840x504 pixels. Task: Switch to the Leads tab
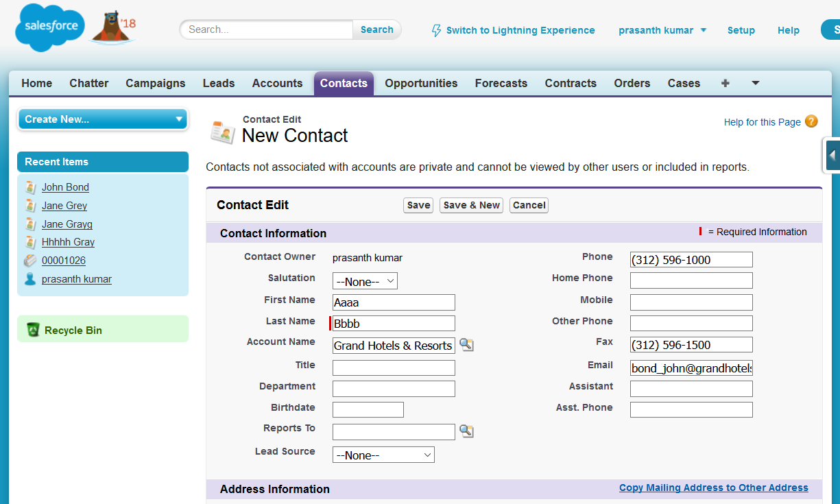(219, 83)
